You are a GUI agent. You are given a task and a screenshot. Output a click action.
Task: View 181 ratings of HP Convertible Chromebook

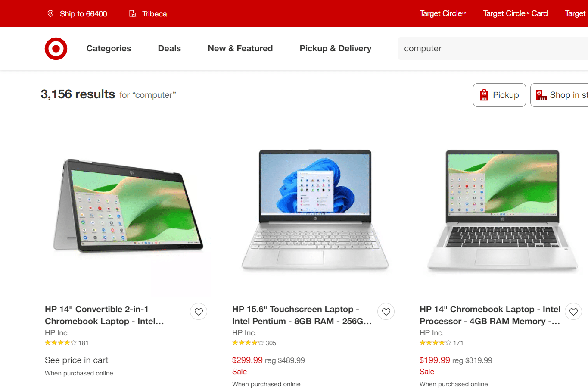click(84, 343)
